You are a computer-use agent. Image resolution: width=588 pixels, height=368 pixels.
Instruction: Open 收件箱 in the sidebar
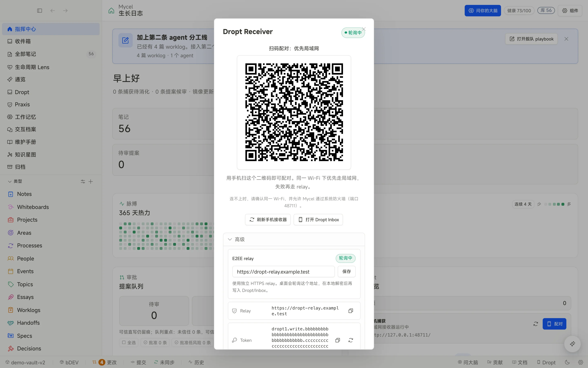point(51,41)
